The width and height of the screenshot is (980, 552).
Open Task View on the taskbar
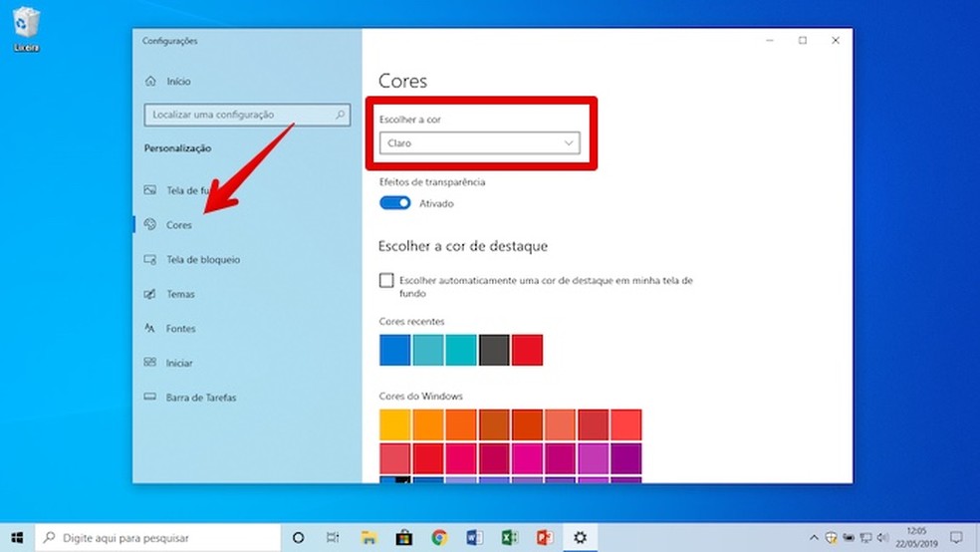333,538
